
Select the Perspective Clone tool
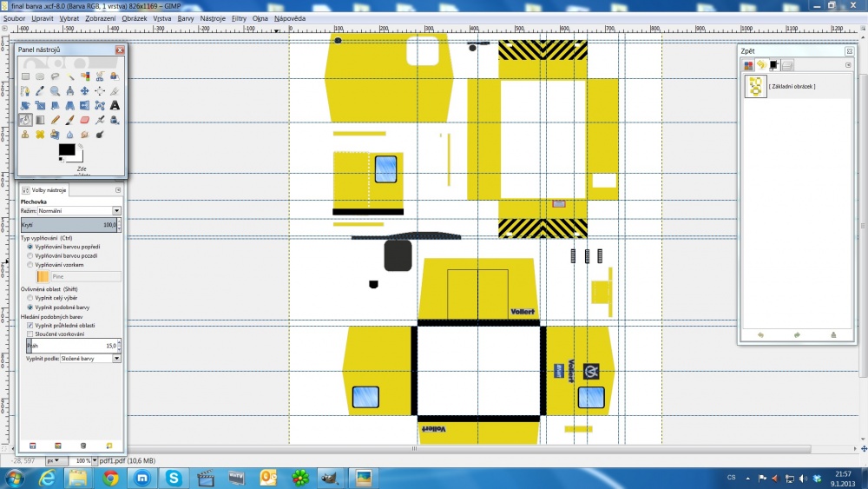pyautogui.click(x=55, y=135)
